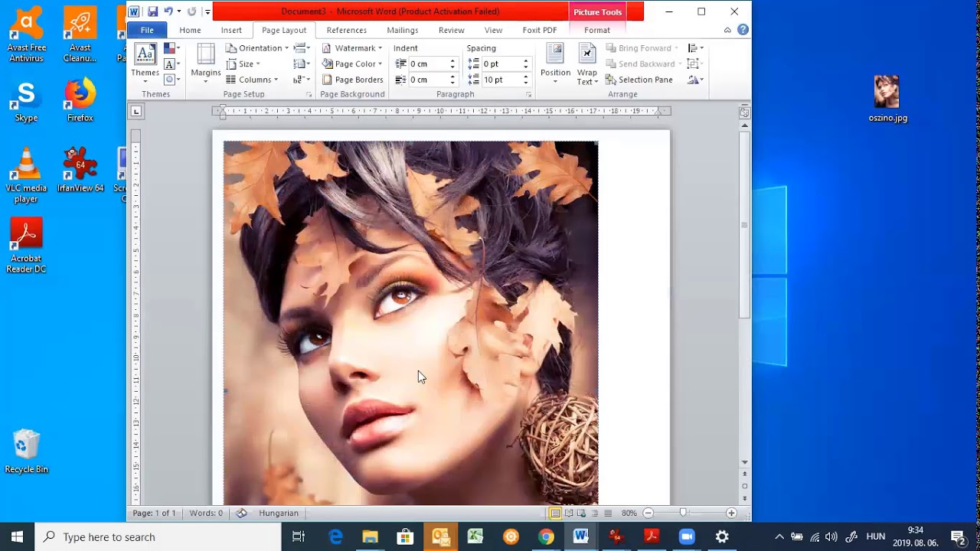Save the document from Quick Access Toolbar
The width and height of the screenshot is (980, 551).
(x=153, y=11)
